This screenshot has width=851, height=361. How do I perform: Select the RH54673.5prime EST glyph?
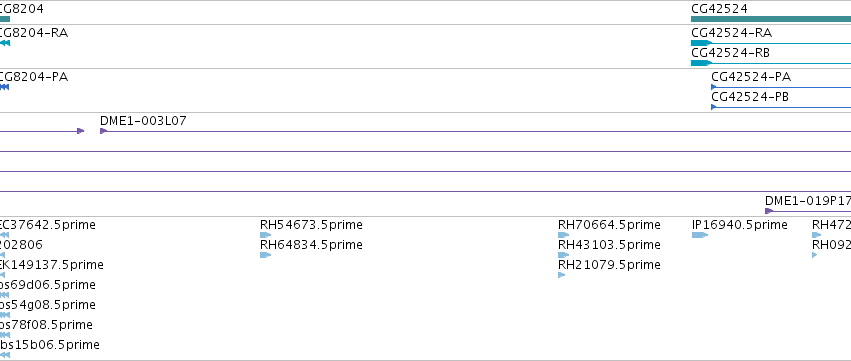[x=265, y=235]
